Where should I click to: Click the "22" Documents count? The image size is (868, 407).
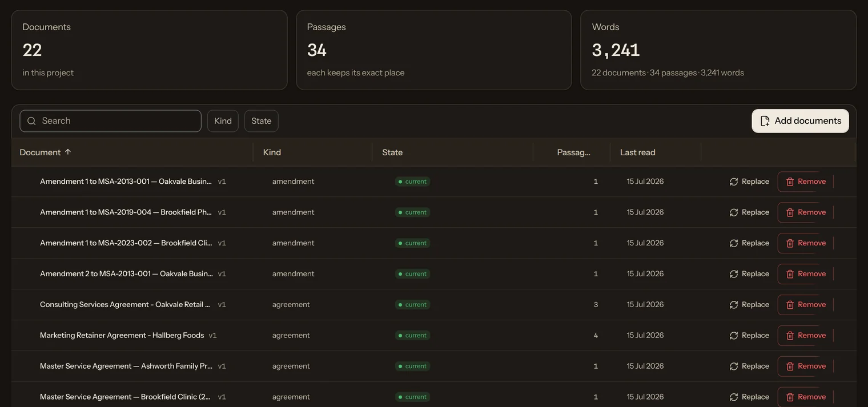click(x=32, y=50)
